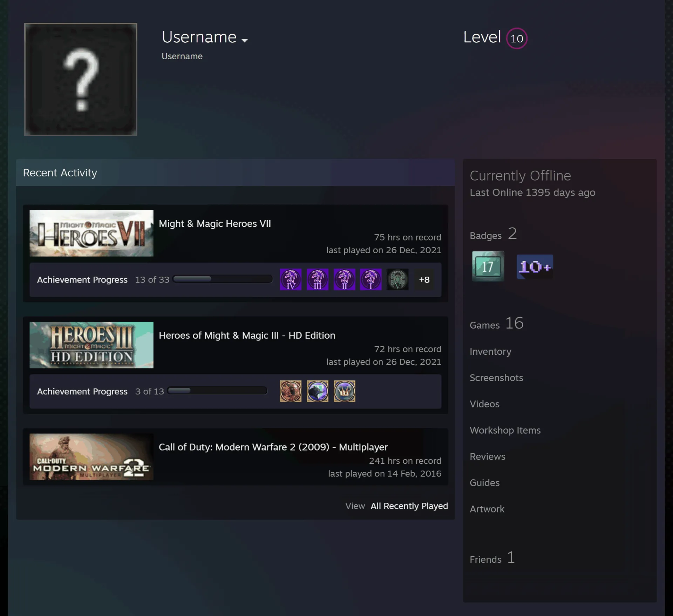Screen dimensions: 673x616
Task: Expand the Username dropdown arrow
Action: coord(245,40)
